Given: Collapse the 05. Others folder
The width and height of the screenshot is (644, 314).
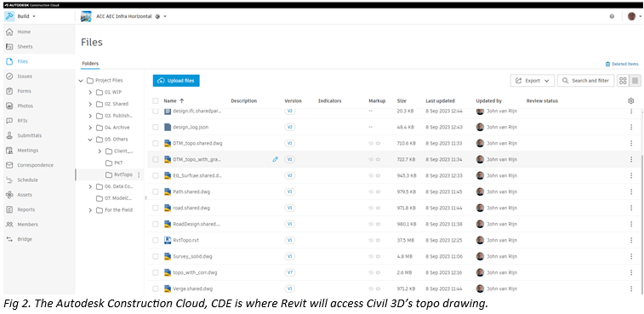Looking at the screenshot, I should click(90, 140).
